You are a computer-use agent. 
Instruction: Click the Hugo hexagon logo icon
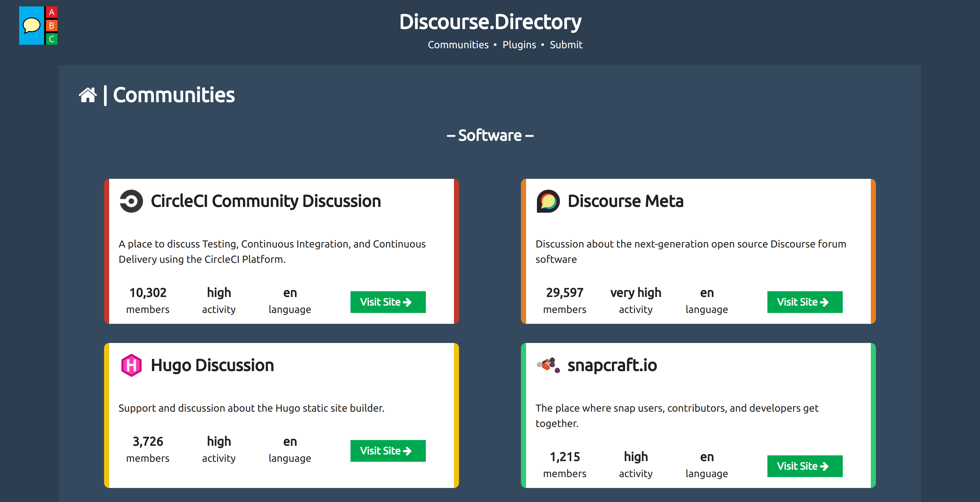pyautogui.click(x=131, y=365)
